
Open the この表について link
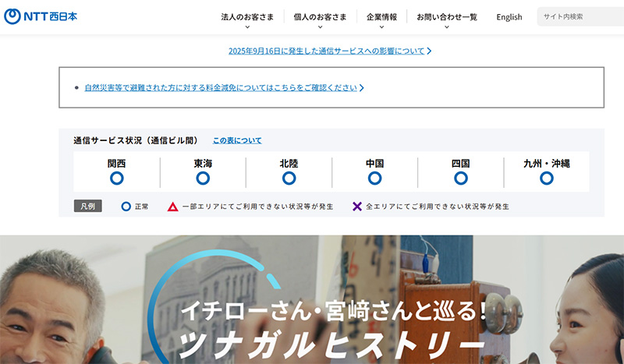click(x=237, y=140)
